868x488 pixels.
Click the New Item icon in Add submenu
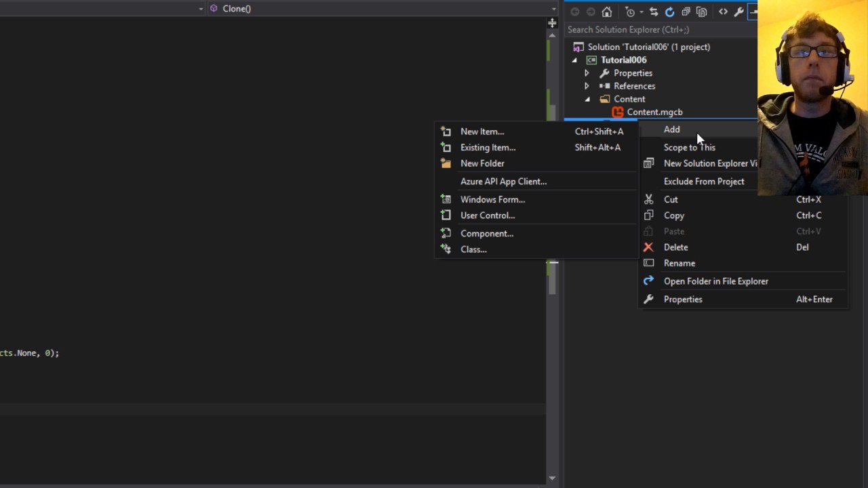[446, 131]
